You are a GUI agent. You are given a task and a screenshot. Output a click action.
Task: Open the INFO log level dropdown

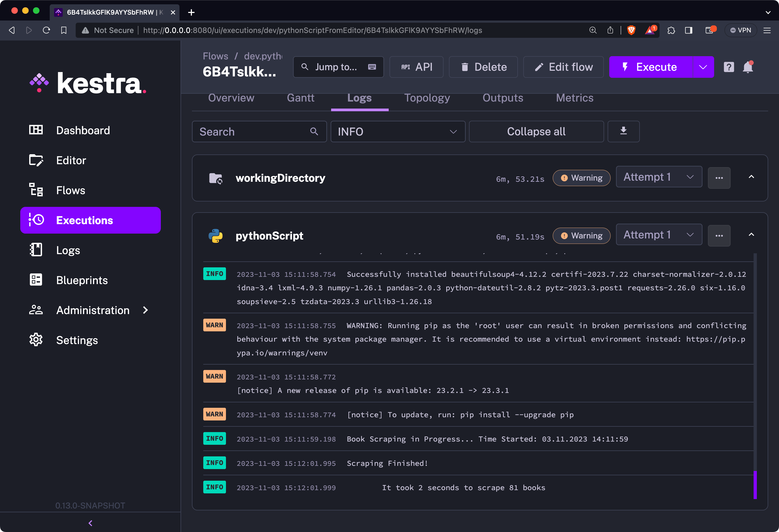tap(398, 131)
